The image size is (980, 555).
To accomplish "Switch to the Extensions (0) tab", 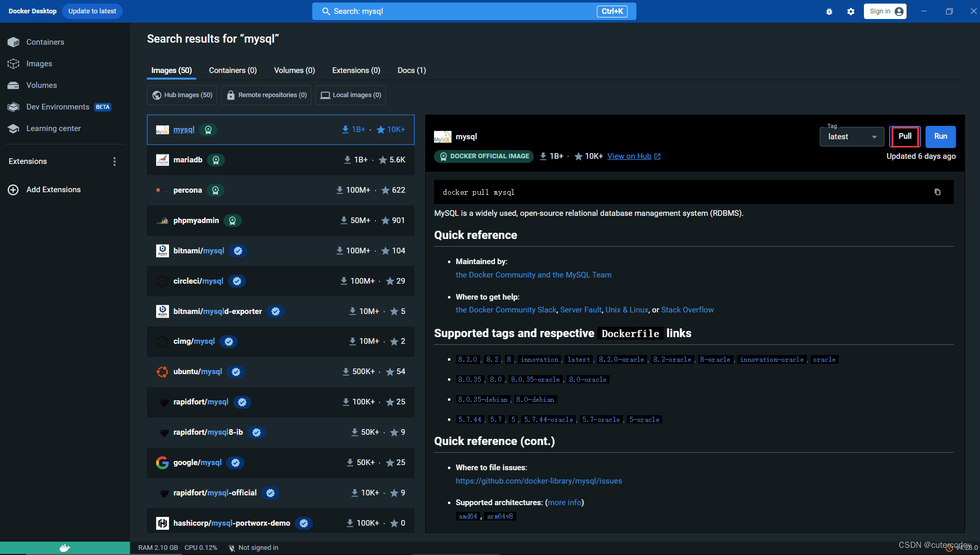I will point(356,70).
